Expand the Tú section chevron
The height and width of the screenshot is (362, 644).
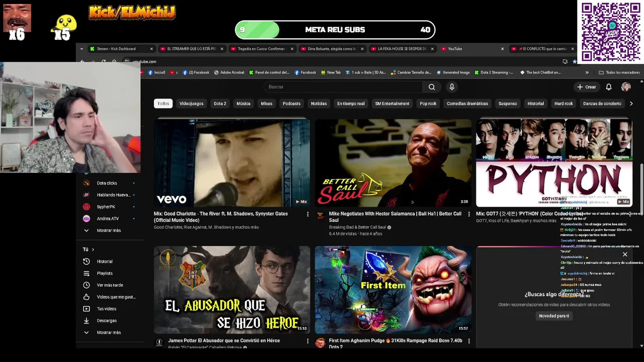click(93, 249)
